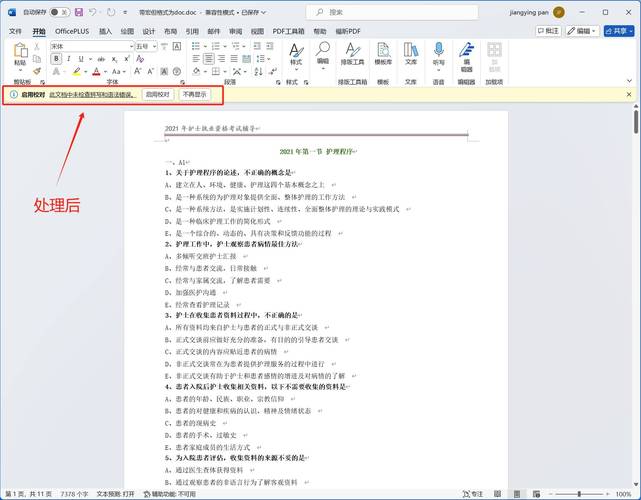Toggle bold formatting

point(56,59)
